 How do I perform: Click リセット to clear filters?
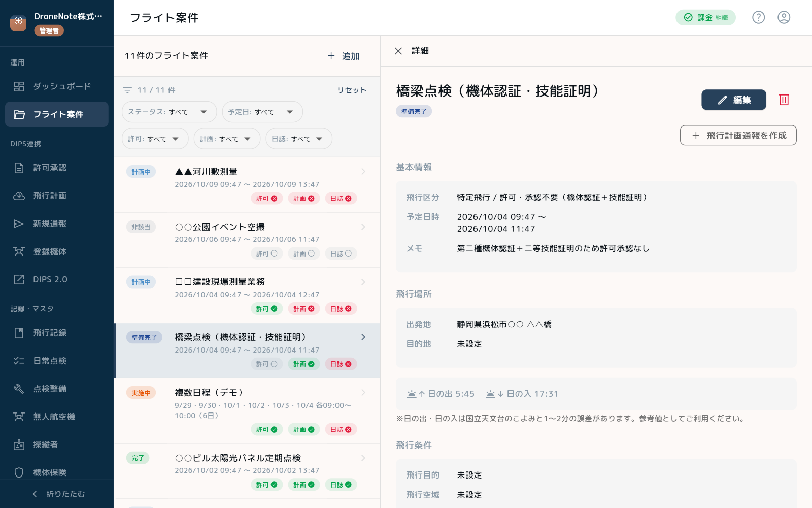tap(351, 90)
